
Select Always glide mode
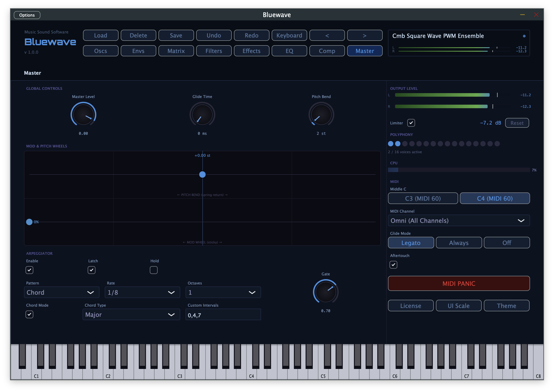[459, 243]
